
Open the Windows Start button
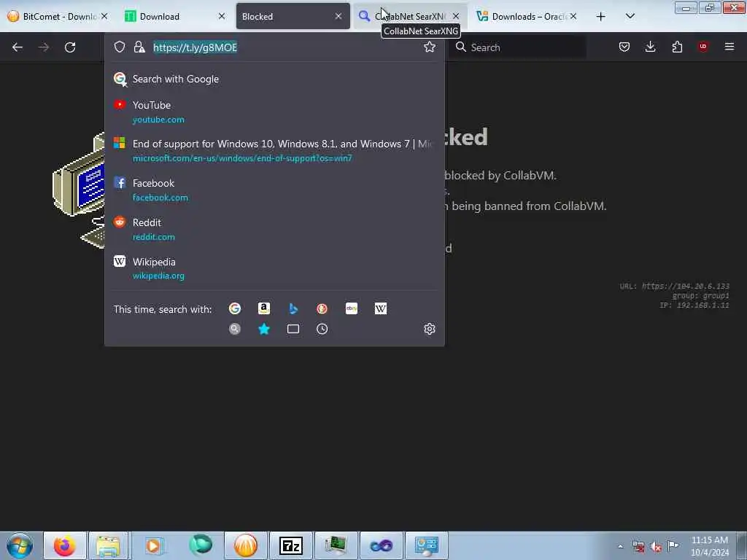click(20, 545)
